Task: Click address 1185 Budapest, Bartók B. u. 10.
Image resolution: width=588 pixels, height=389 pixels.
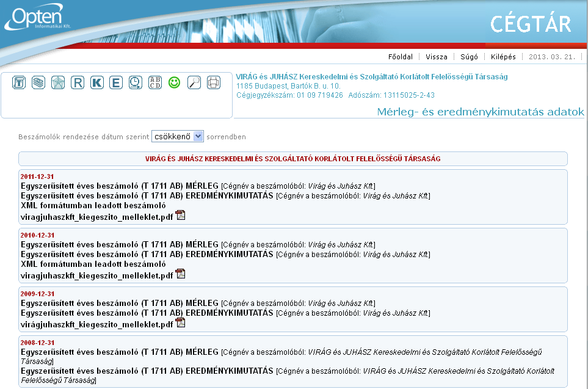Action: tap(288, 86)
